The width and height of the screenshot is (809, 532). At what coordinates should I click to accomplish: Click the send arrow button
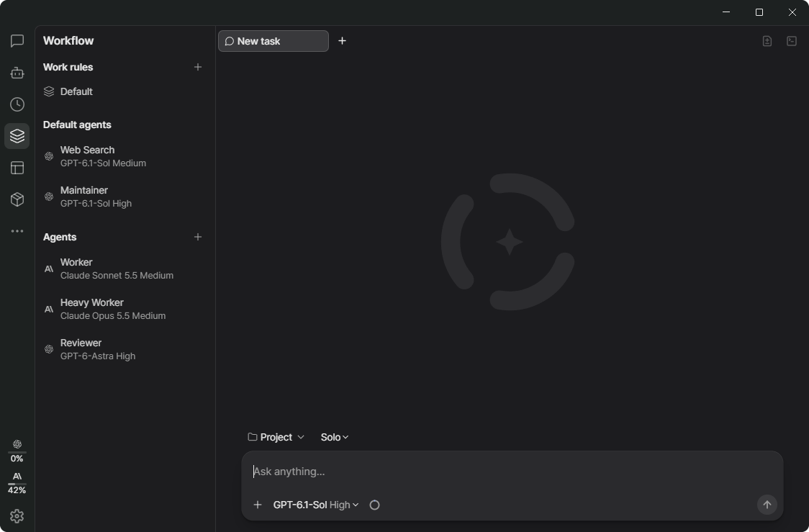(767, 505)
